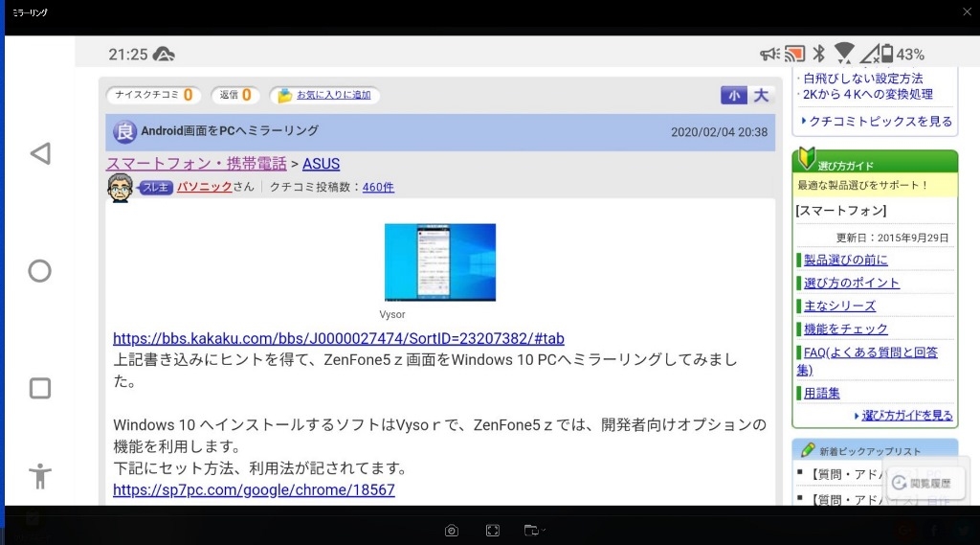
Task: Open the Vysor screenshot thumbnail
Action: point(440,262)
